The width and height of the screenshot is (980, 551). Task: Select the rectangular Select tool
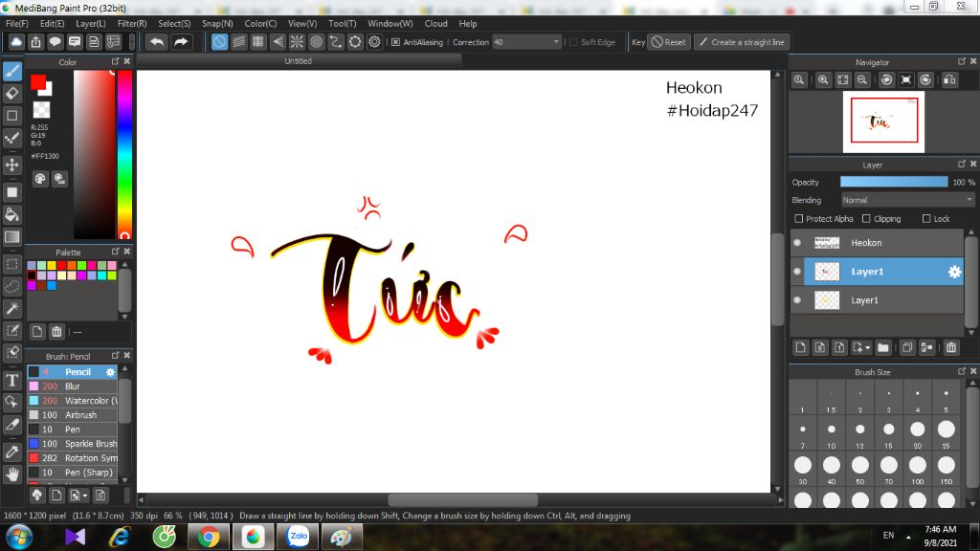tap(11, 264)
